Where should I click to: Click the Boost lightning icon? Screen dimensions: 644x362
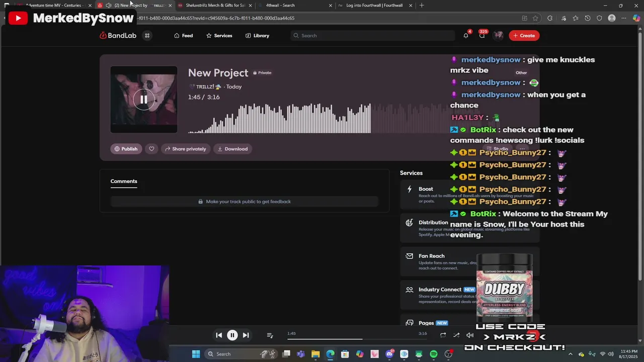point(410,190)
